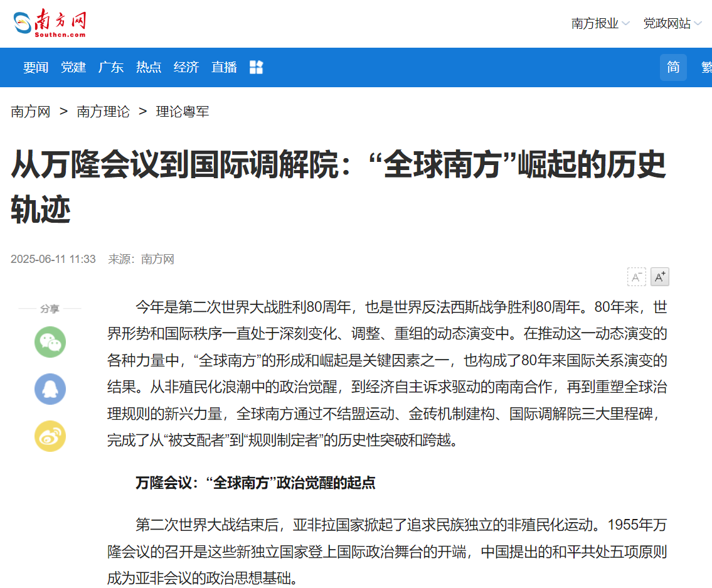712x588 pixels.
Task: Open the grid menu icon in navbar
Action: click(256, 67)
